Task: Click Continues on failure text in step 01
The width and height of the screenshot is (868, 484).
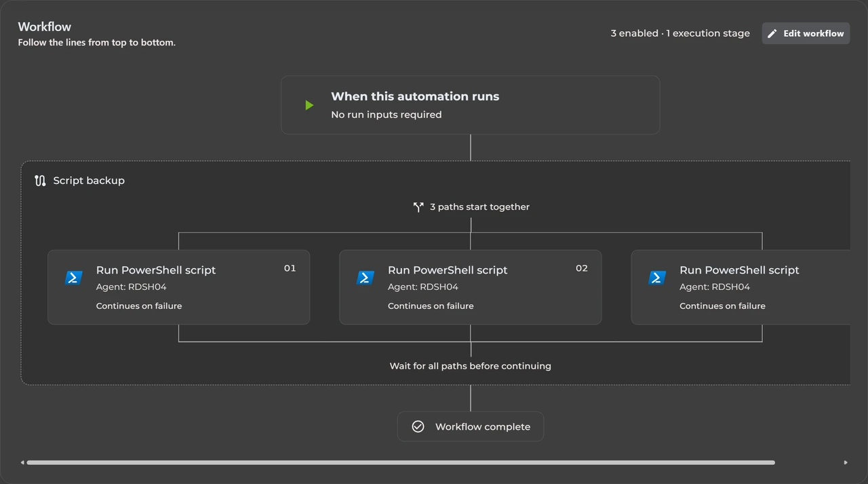Action: 139,306
